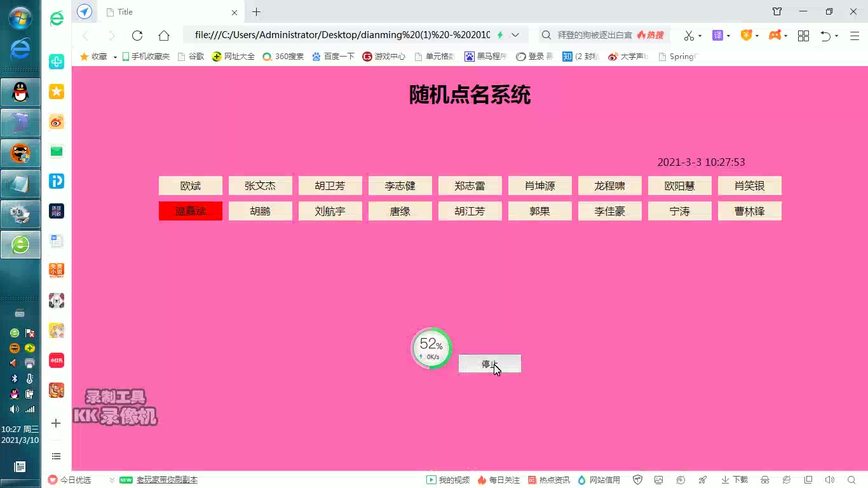Open the address bar dropdown arrow
This screenshot has height=488, width=868.
point(516,35)
